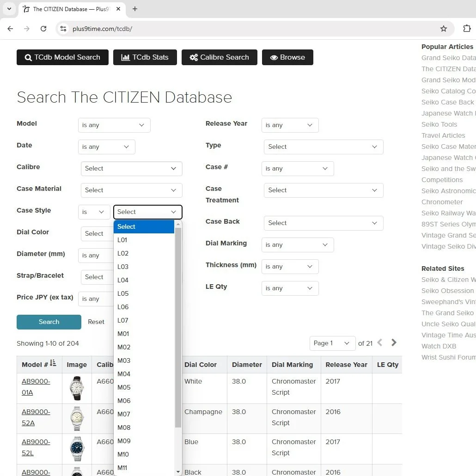
Task: Open TCdb Stats page
Action: [x=145, y=57]
